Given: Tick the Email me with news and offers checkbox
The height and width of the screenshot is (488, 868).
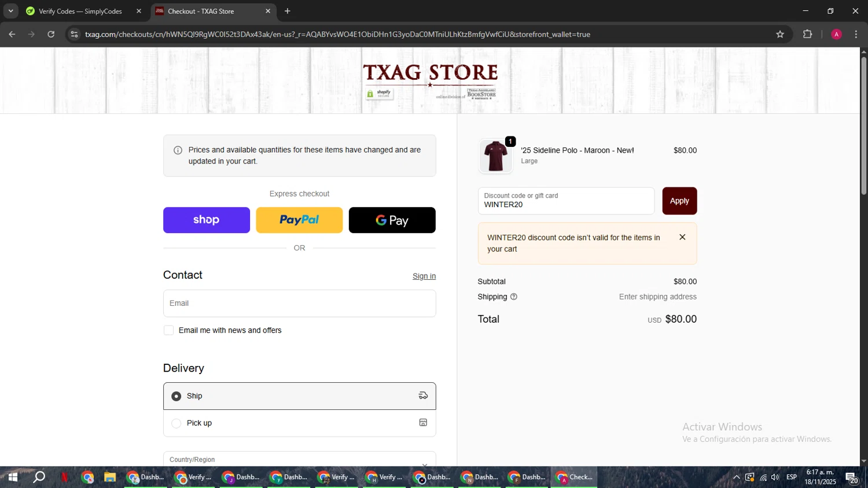Looking at the screenshot, I should [168, 330].
